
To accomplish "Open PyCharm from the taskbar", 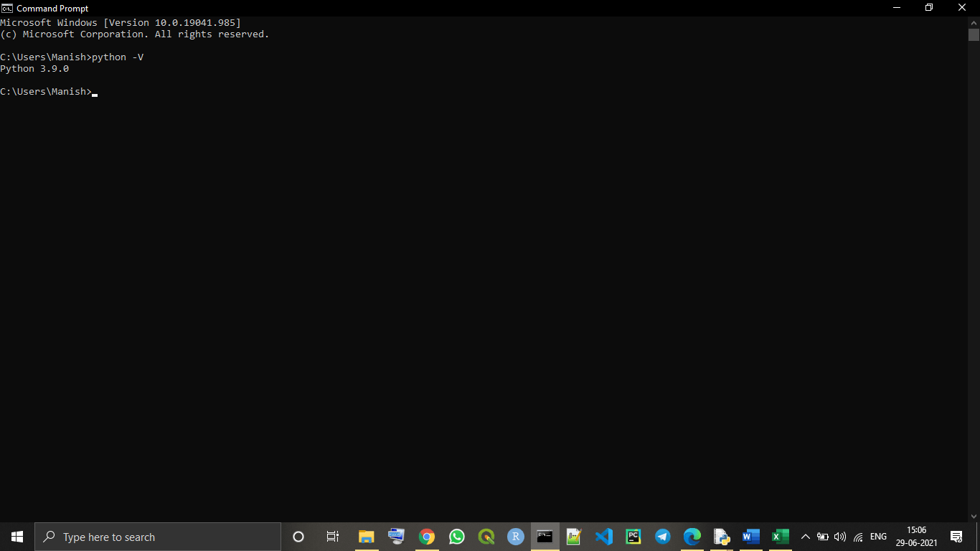I will click(633, 537).
